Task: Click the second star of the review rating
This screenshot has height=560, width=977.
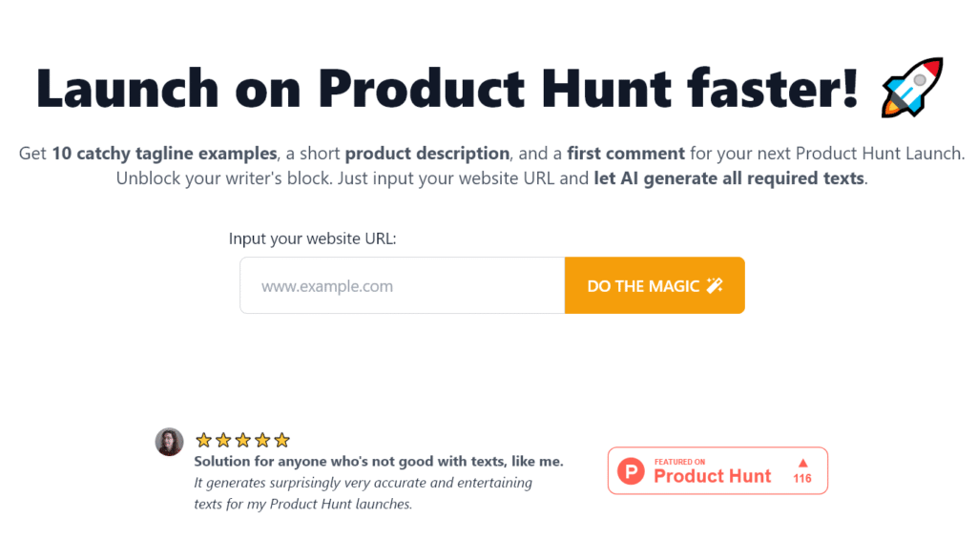Action: tap(222, 440)
